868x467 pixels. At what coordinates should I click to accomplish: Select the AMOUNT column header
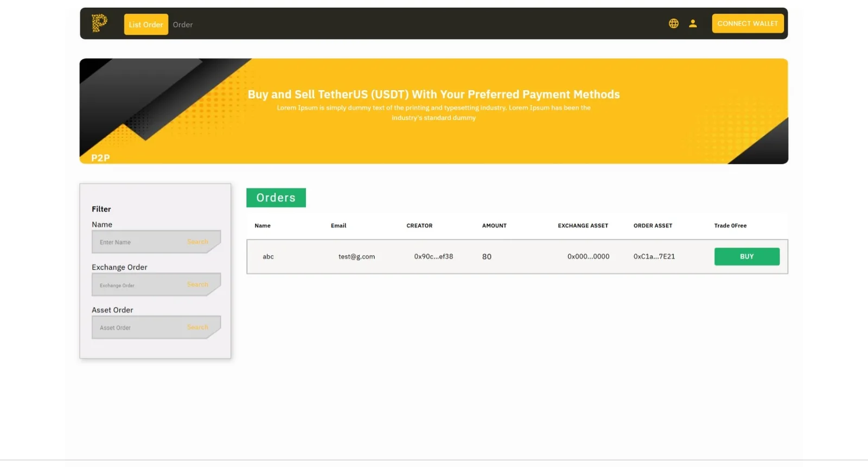494,225
